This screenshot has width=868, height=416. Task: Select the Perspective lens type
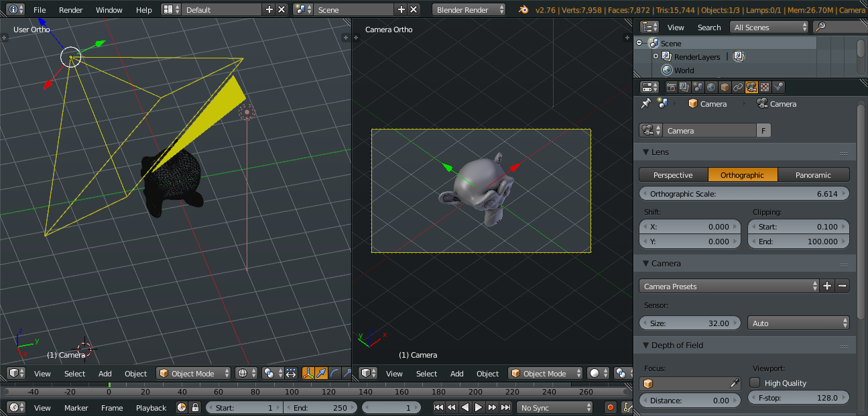673,175
